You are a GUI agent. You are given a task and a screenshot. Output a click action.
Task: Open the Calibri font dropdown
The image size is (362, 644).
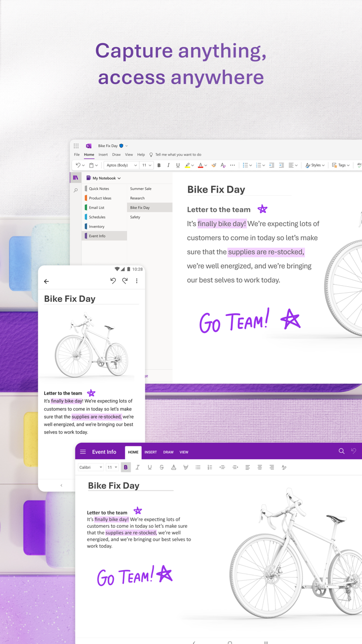[90, 467]
